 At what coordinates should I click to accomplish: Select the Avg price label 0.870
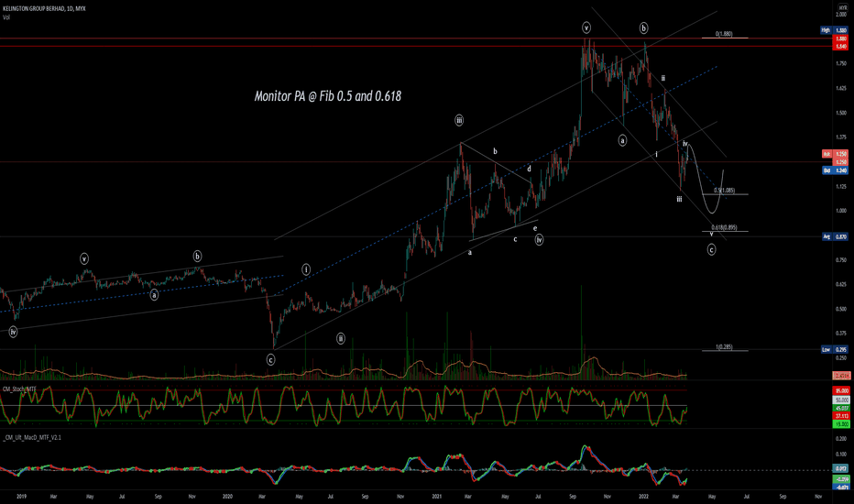(834, 236)
